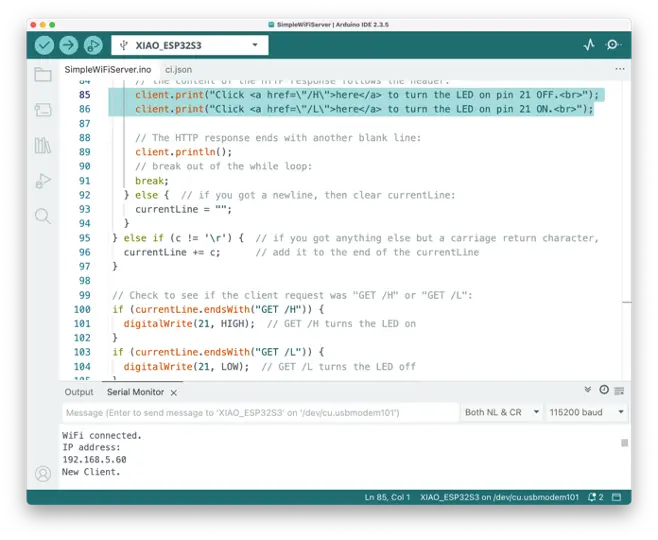
Task: Open the Debug sidebar panel
Action: point(43,180)
